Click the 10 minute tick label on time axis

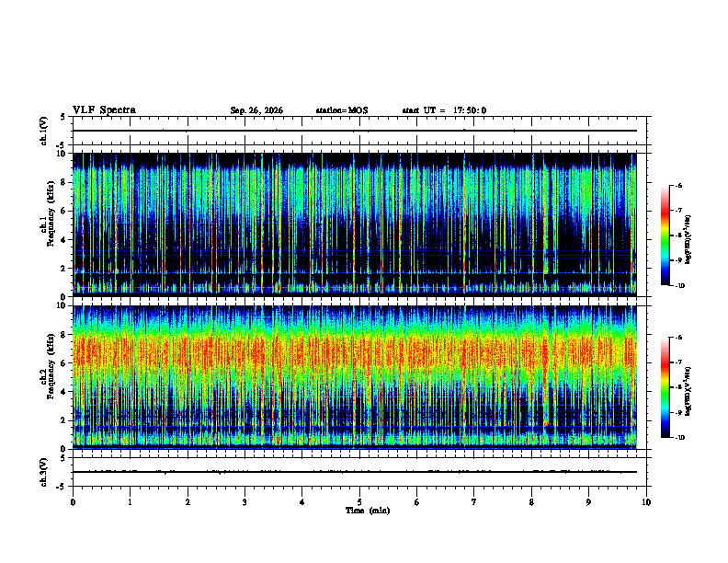point(646,502)
